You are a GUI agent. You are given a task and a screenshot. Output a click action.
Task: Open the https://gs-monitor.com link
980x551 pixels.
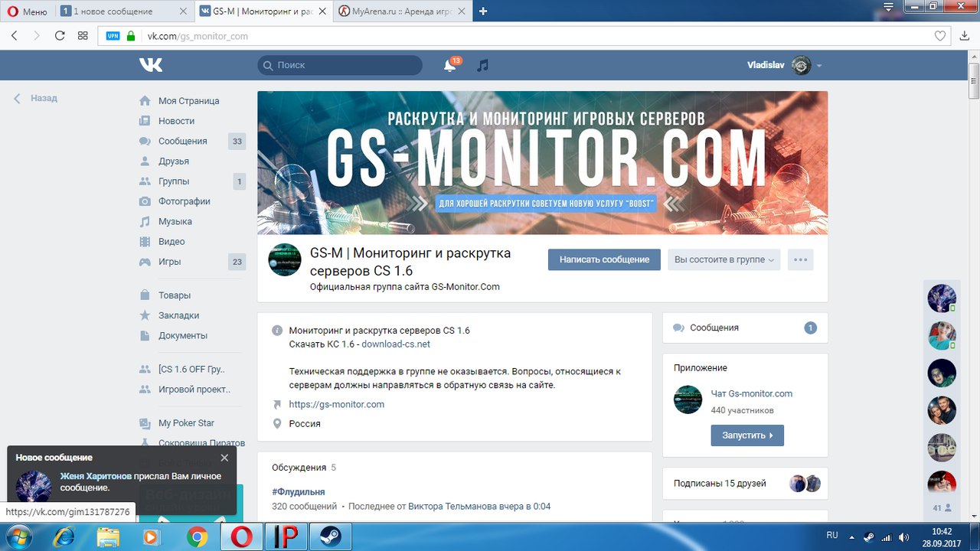point(336,404)
